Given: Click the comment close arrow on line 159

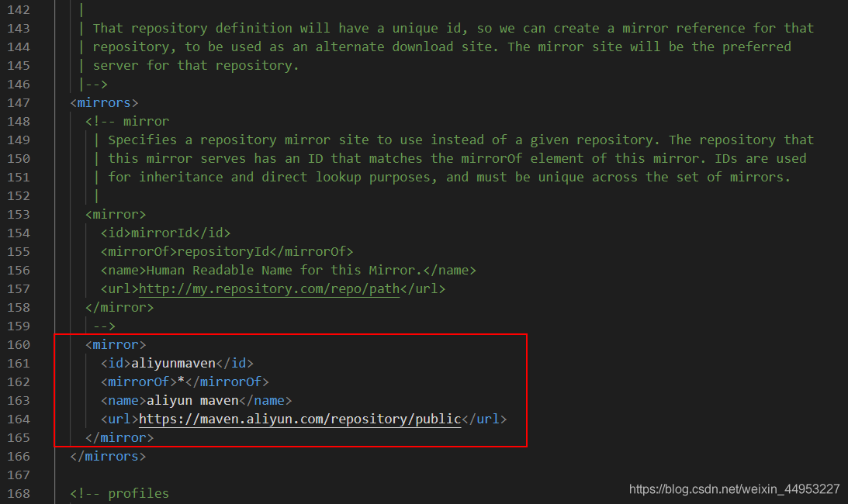Looking at the screenshot, I should pyautogui.click(x=103, y=326).
